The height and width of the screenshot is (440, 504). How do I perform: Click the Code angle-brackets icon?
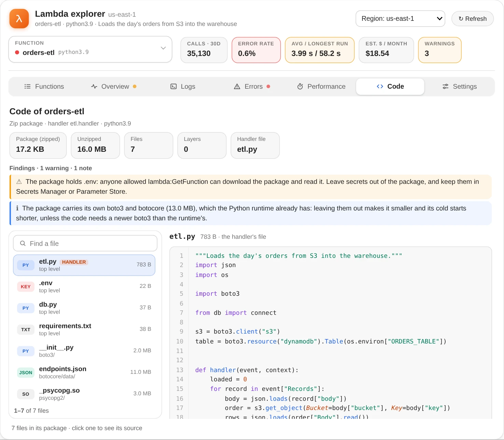click(x=380, y=87)
